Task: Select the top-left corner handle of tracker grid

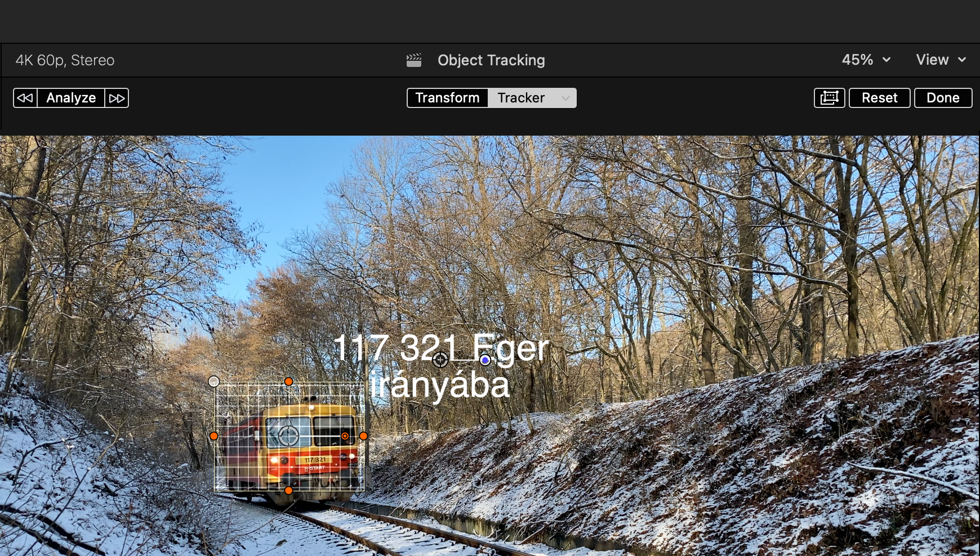Action: [x=214, y=382]
